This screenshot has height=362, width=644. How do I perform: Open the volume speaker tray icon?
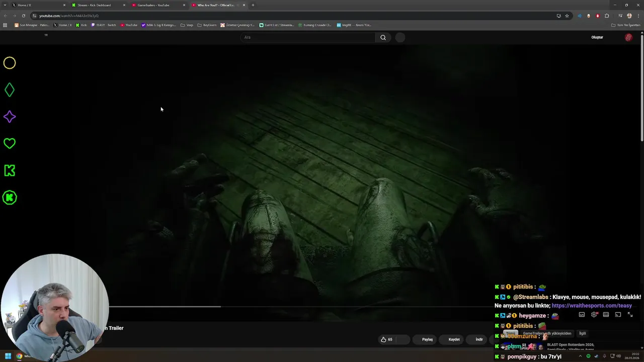[x=619, y=356]
